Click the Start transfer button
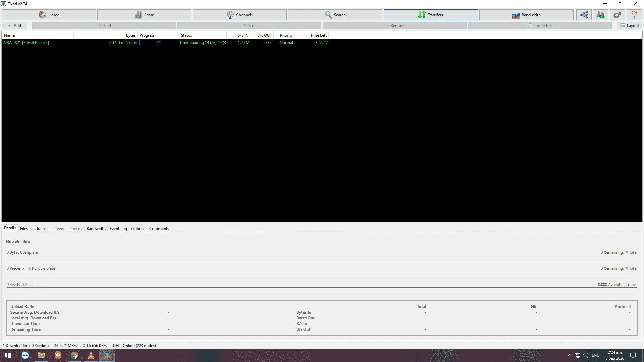 point(104,26)
